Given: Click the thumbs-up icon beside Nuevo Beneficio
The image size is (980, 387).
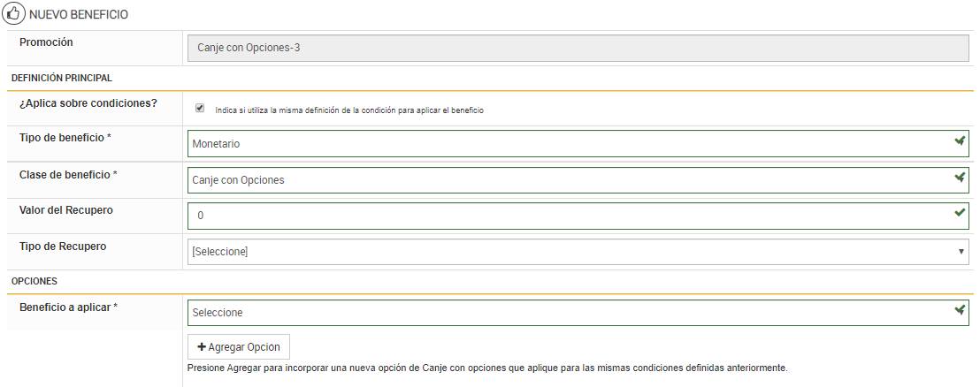Looking at the screenshot, I should click(x=14, y=15).
